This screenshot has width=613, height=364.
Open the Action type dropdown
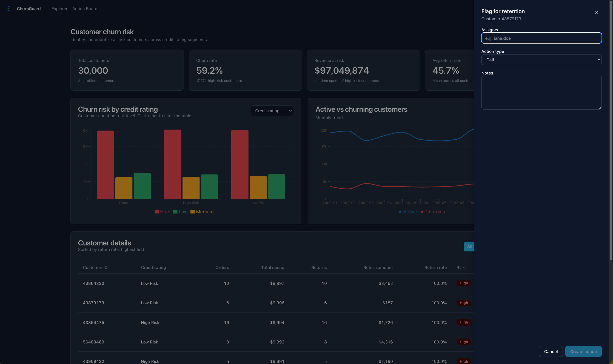[x=541, y=60]
